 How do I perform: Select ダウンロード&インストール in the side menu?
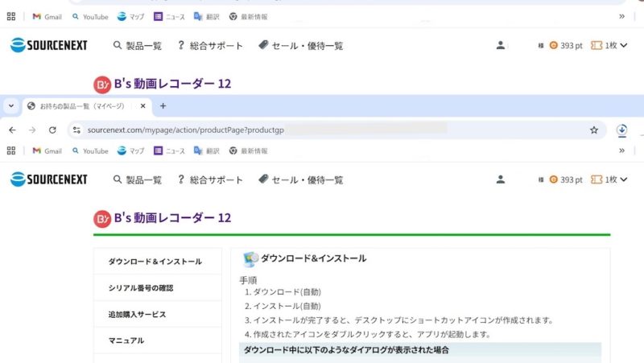coord(155,262)
